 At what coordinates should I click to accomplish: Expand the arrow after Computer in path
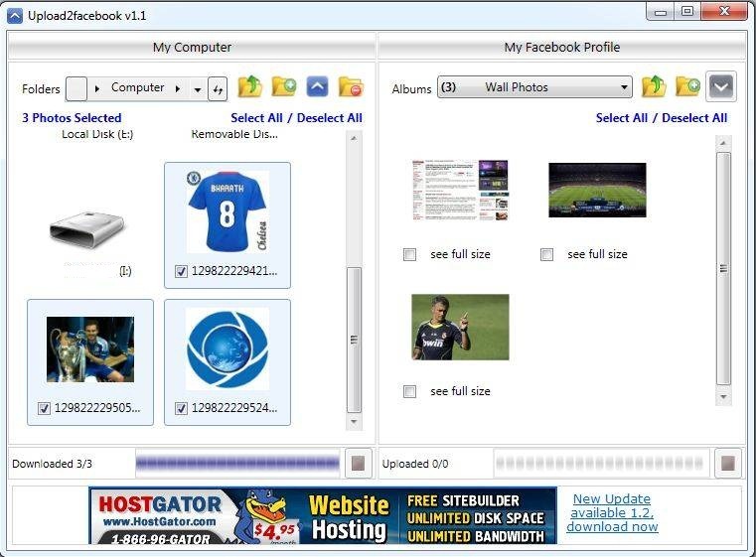[x=178, y=88]
